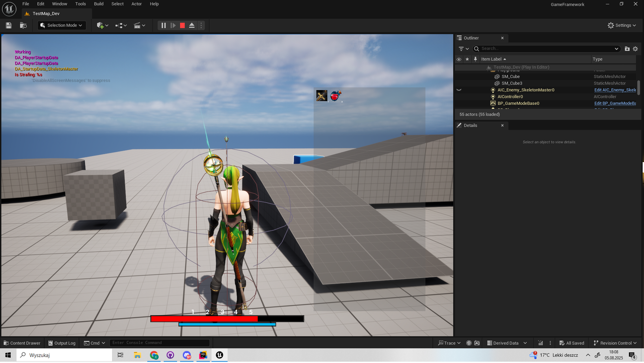Save the current level with the floppy disk icon
Image resolution: width=644 pixels, height=363 pixels.
pos(9,25)
